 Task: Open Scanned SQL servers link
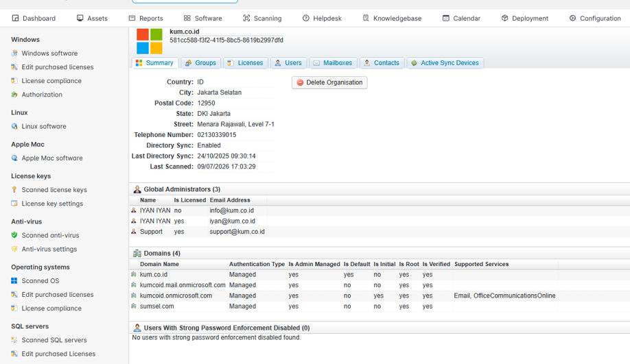click(x=54, y=340)
